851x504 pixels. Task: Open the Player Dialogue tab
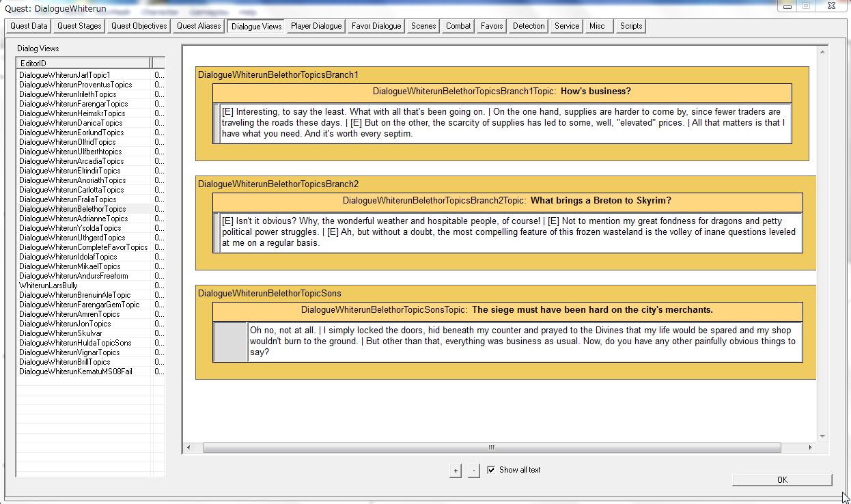tap(316, 26)
